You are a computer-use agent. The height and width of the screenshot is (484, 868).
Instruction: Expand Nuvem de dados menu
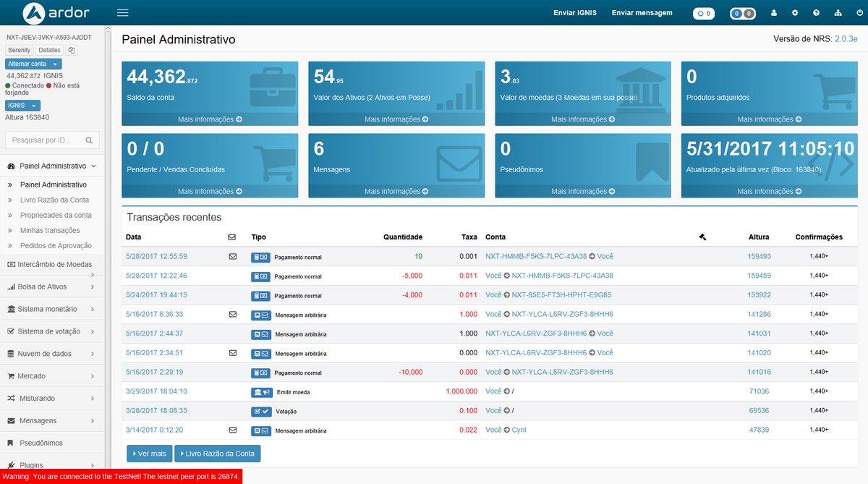click(52, 354)
